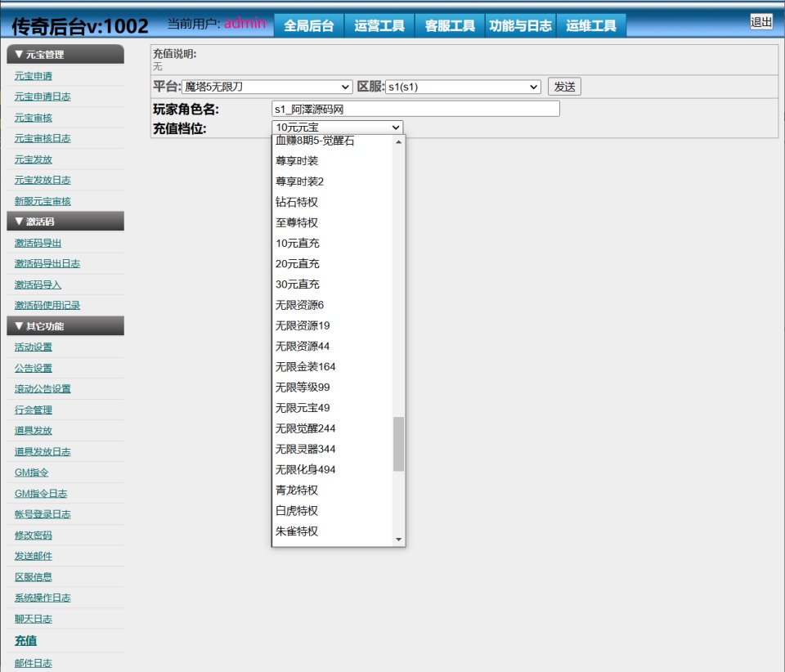View 激活码导出日志 link
This screenshot has height=672, width=785.
point(47,263)
